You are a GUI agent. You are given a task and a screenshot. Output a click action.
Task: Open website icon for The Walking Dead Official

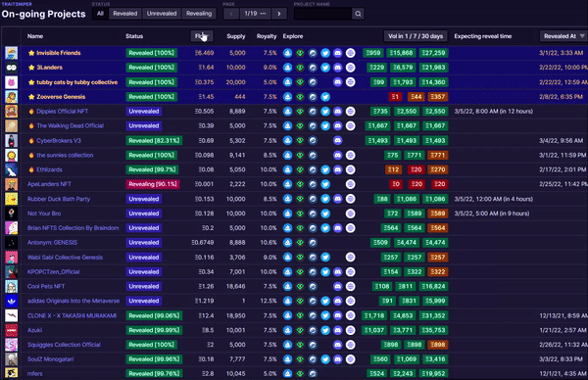click(x=350, y=126)
